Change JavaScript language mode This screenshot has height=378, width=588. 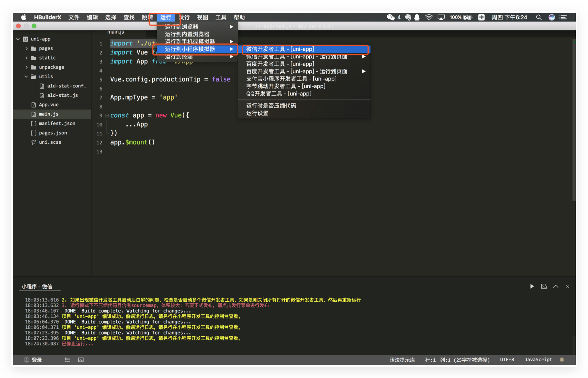click(538, 360)
